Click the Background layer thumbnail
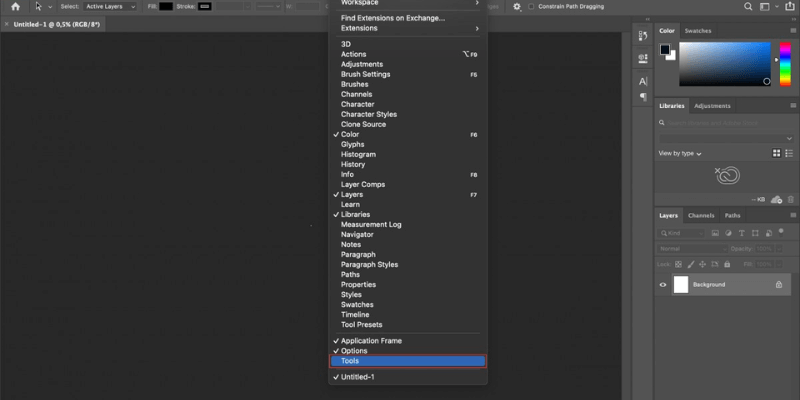 pos(681,285)
